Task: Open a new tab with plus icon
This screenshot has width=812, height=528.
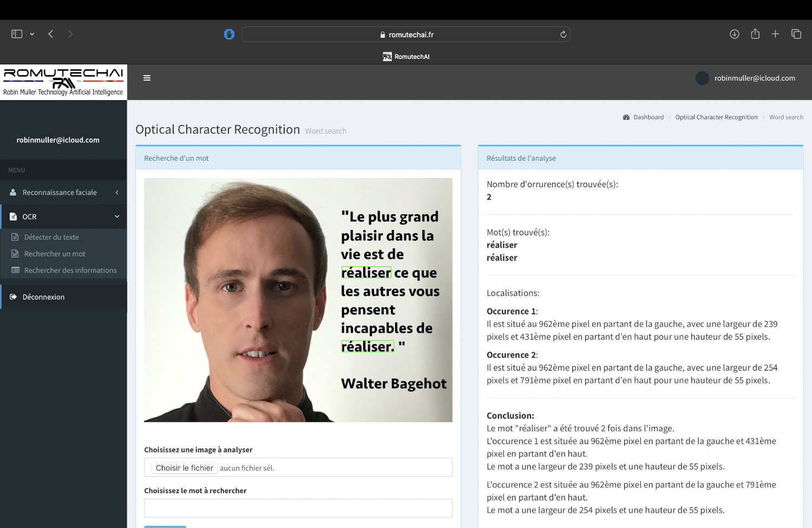Action: pos(775,34)
